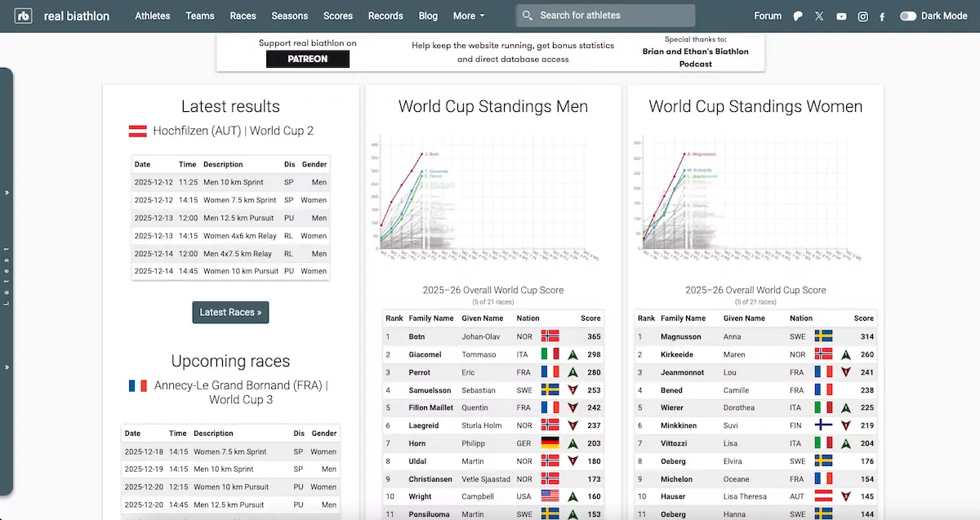
Task: Select Athletes in the navigation bar
Action: click(x=154, y=16)
